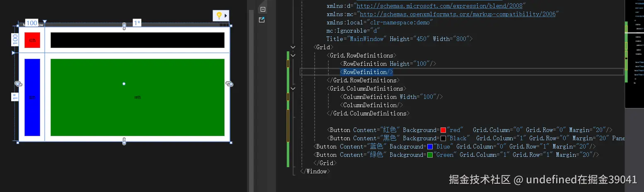Screen dimensions: 644x192
Task: Click the closing </Window> tag
Action: click(x=315, y=171)
